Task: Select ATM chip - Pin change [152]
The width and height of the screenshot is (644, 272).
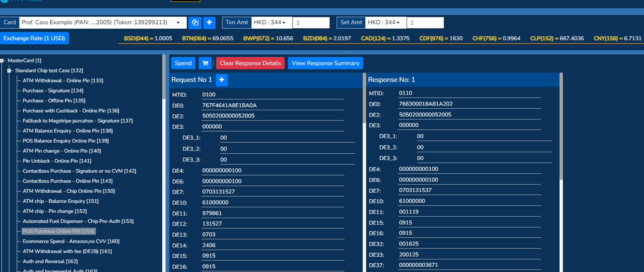Action: [55, 211]
